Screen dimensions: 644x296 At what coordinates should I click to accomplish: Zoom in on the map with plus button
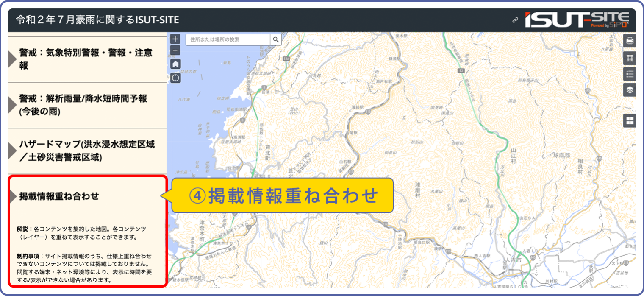pyautogui.click(x=175, y=39)
